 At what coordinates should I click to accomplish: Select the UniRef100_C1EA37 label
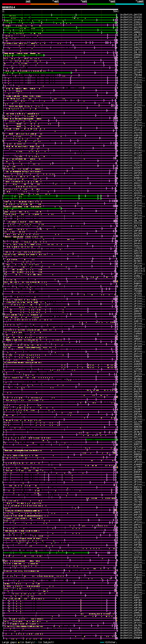pos(131,65)
